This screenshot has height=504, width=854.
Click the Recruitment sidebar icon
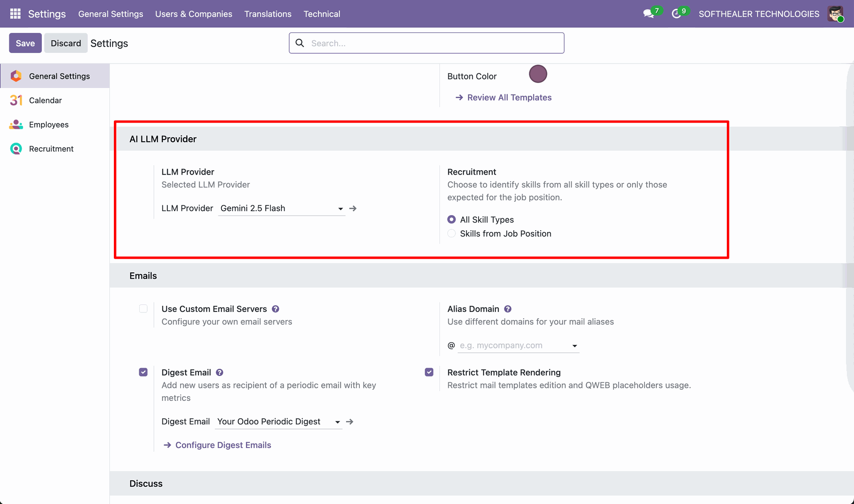(x=16, y=149)
